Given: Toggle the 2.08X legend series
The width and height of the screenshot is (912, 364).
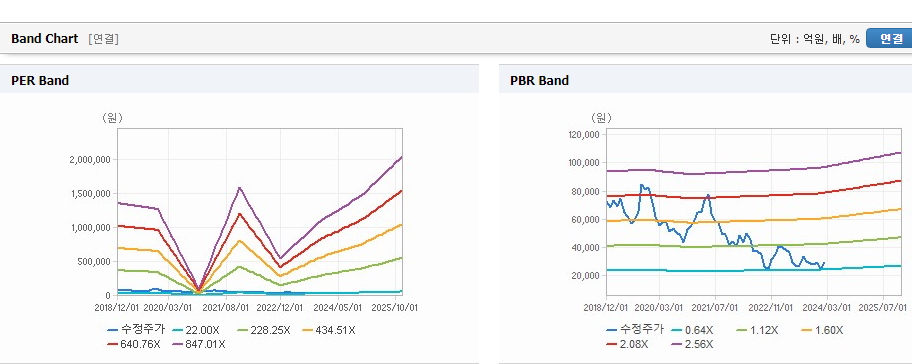Looking at the screenshot, I should pyautogui.click(x=627, y=344).
